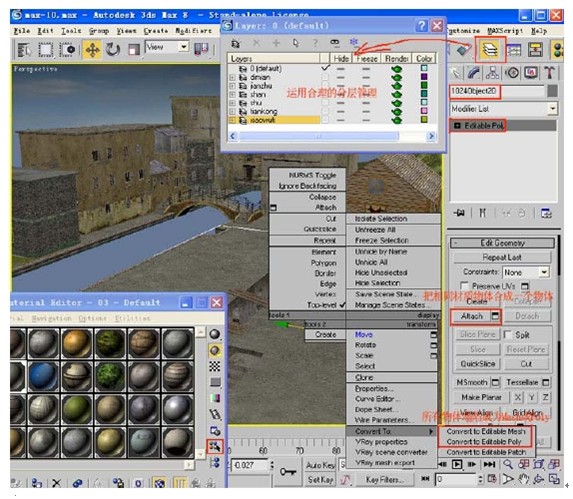Click Pan hand viewport navigation icon
Screen dimensions: 573x499
pos(523,479)
